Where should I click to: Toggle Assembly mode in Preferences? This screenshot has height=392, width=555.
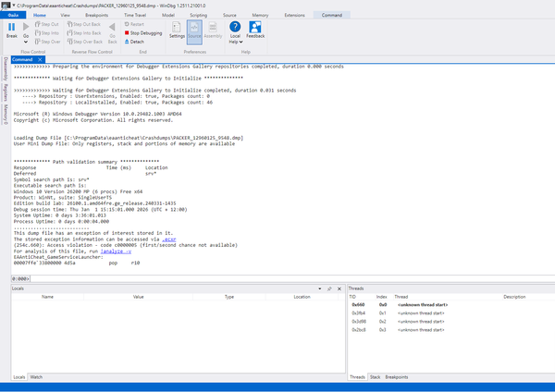[212, 30]
